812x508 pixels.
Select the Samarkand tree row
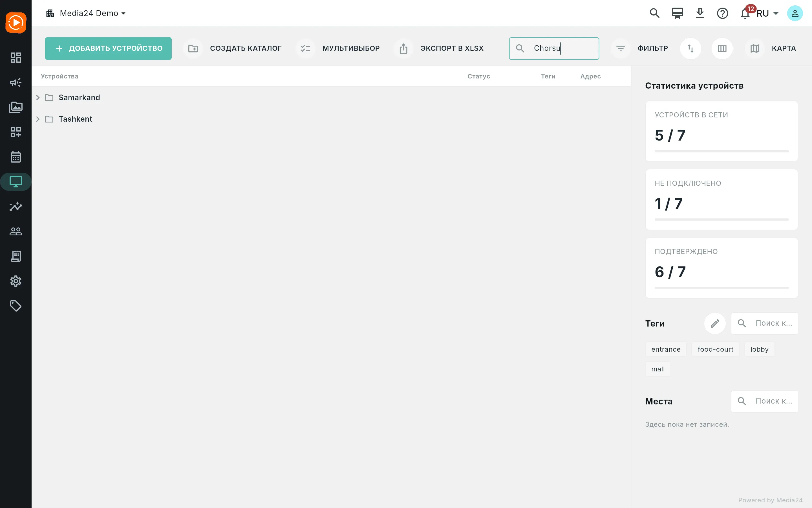coord(331,98)
